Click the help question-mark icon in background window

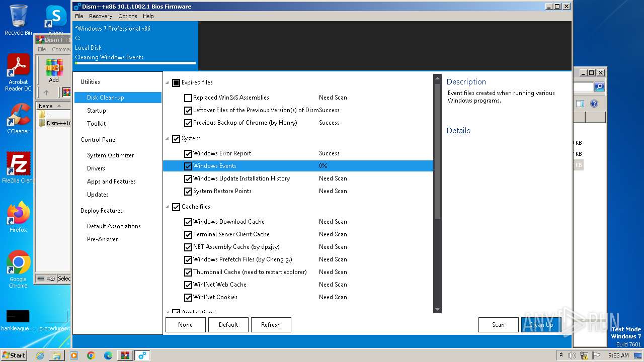pyautogui.click(x=594, y=104)
